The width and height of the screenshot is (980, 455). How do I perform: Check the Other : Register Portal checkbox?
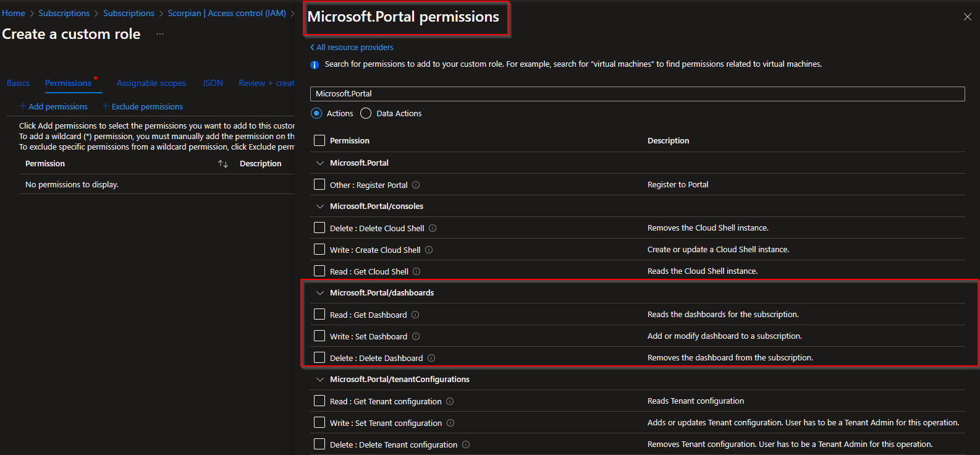[x=319, y=184]
